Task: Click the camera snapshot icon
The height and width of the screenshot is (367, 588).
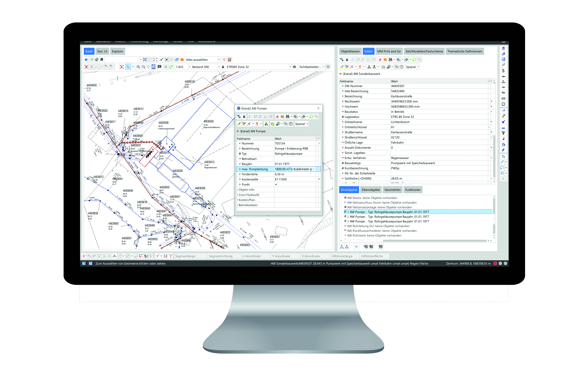Action: coord(294,67)
